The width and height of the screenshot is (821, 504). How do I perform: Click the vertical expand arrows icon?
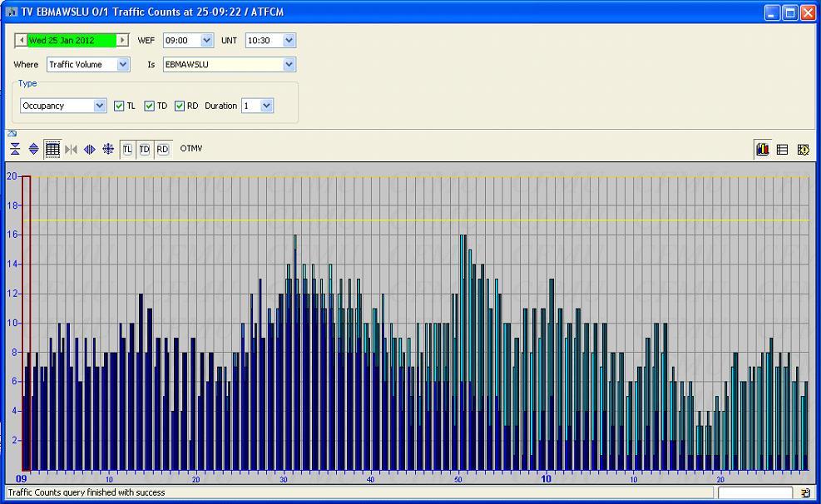click(33, 149)
